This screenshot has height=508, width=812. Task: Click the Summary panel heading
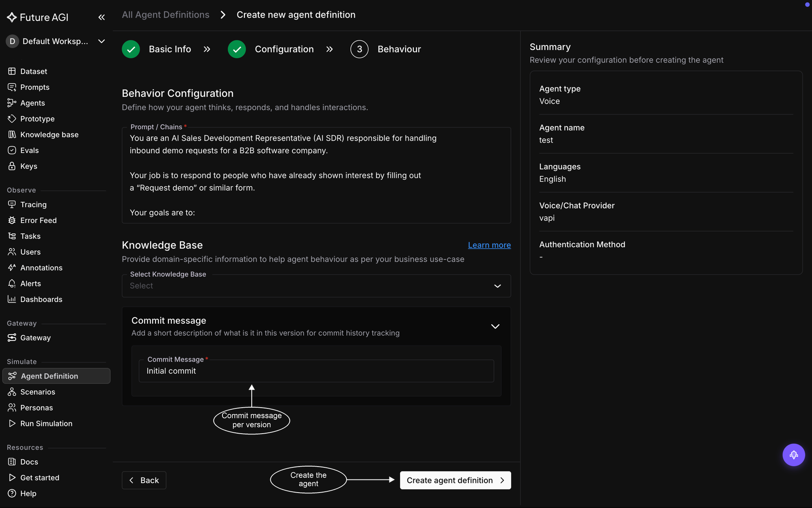pos(550,47)
